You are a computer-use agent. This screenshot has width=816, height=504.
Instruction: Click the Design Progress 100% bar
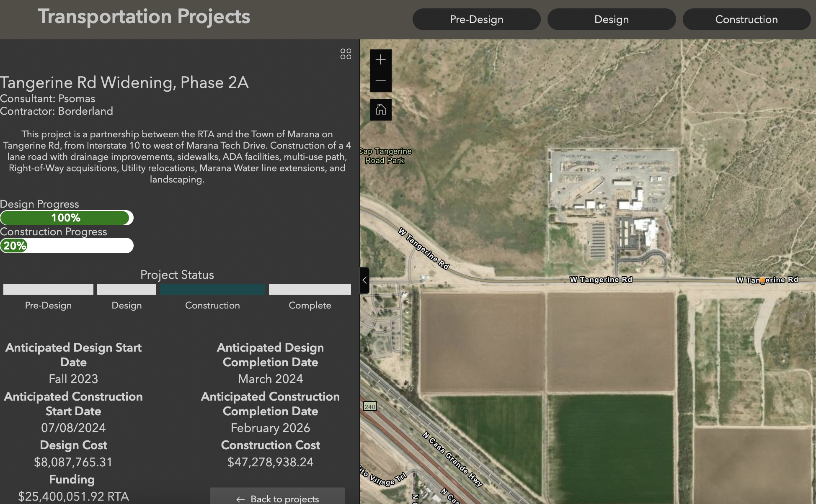[66, 218]
